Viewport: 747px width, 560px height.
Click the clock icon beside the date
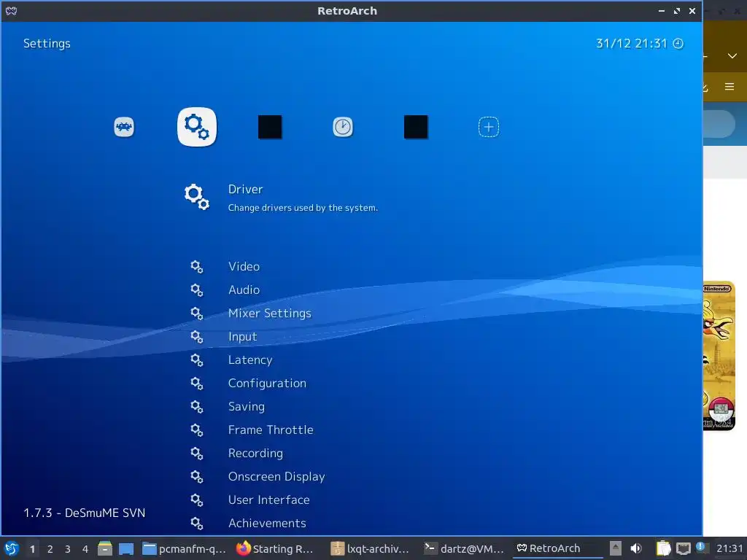[x=678, y=44]
